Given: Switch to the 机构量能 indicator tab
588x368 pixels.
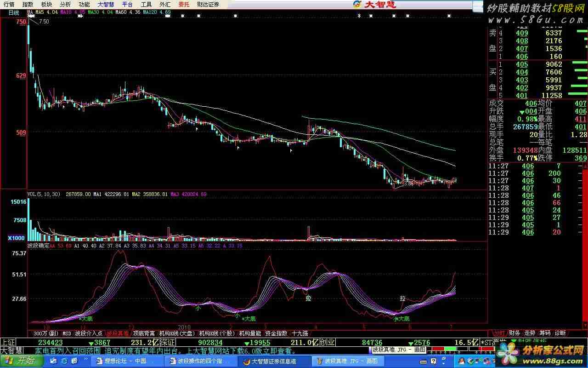Looking at the screenshot, I should click(x=250, y=333).
